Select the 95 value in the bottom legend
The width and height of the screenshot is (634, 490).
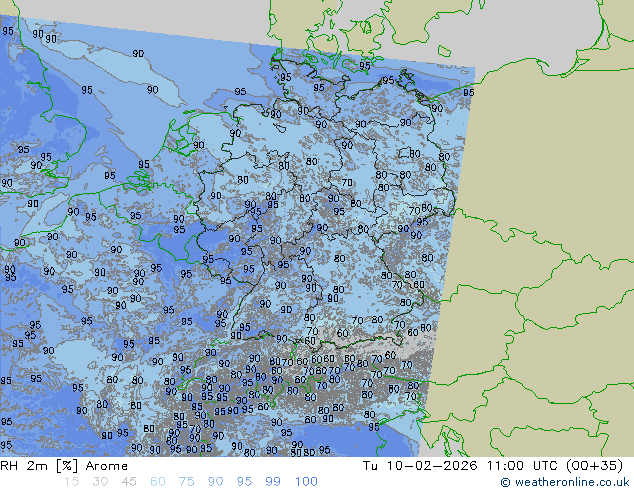point(245,482)
